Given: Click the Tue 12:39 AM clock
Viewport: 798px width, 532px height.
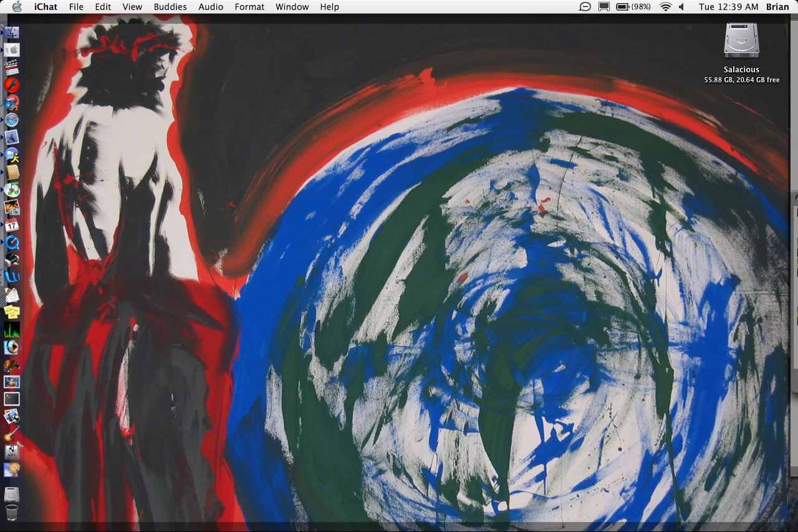Looking at the screenshot, I should (x=728, y=7).
